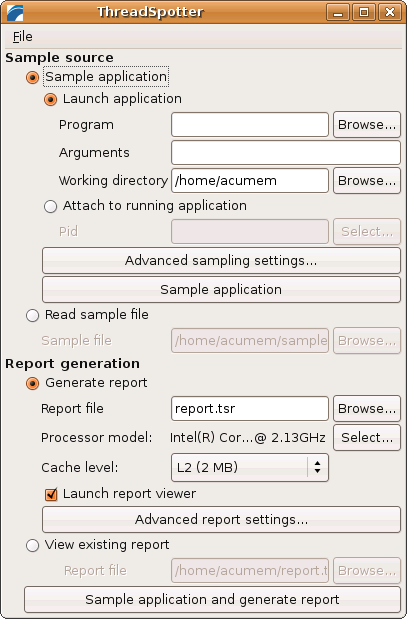
Task: Click the Sample source heading
Action: [59, 58]
